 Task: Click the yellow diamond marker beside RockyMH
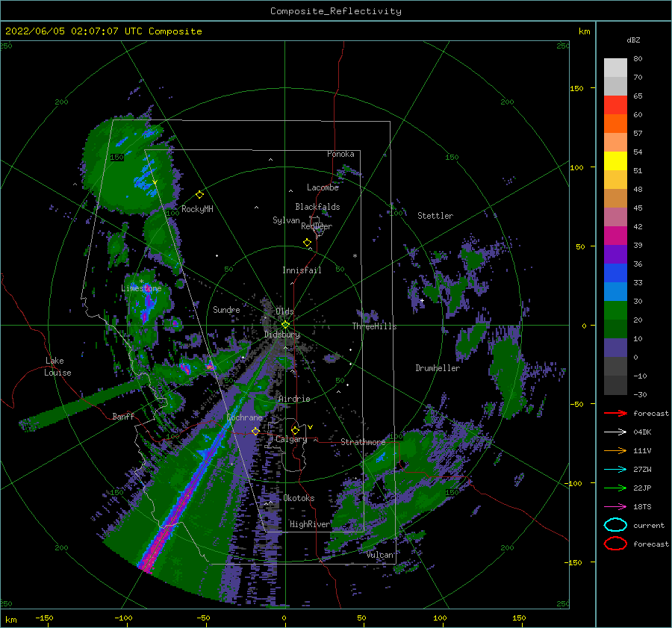[x=199, y=195]
